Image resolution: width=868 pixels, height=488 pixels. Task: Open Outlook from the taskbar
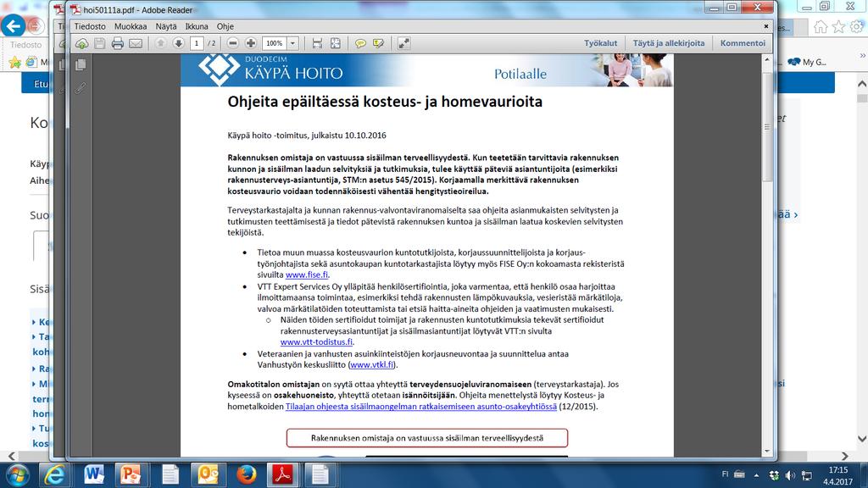point(208,475)
